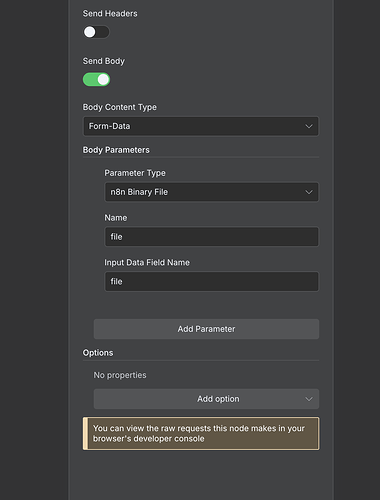
Task: Open the Parameter Type dropdown
Action: point(212,192)
